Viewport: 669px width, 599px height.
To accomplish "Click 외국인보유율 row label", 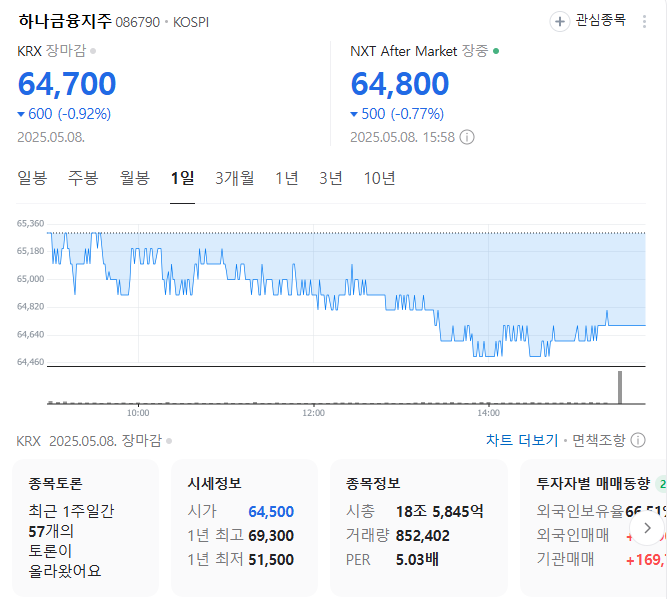I will coord(580,511).
